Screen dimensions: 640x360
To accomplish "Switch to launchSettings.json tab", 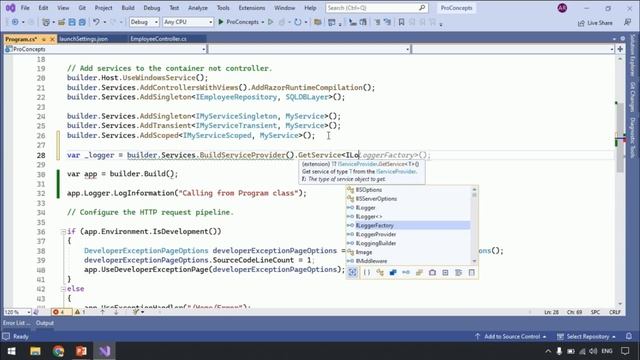I will (84, 39).
